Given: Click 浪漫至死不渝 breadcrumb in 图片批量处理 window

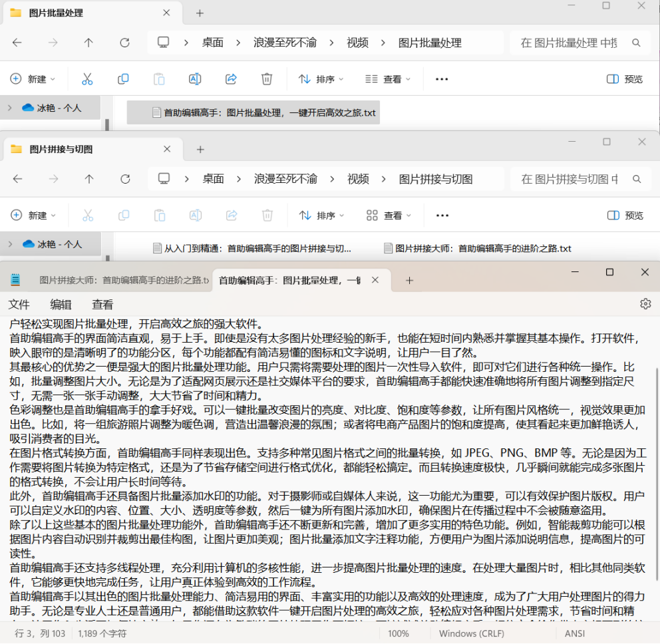Looking at the screenshot, I should coord(285,43).
